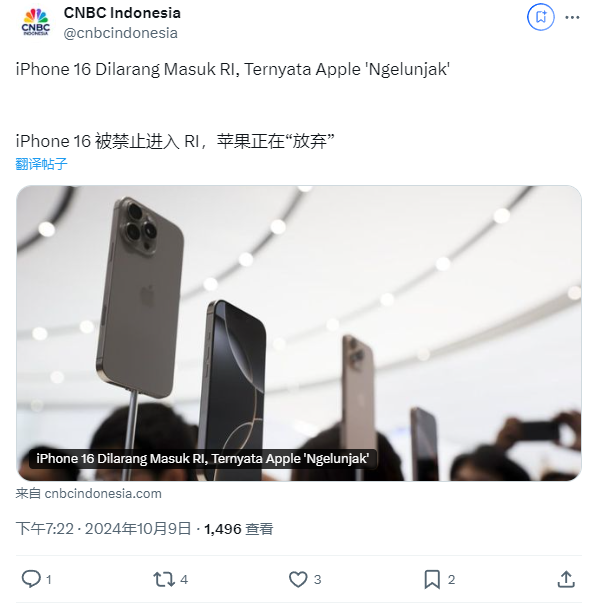
Task: Open the @cnbcindonesia handle
Action: coord(120,33)
